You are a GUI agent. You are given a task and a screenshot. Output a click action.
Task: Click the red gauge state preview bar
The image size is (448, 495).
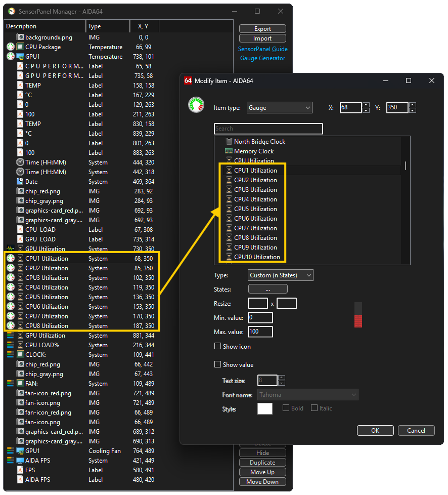click(358, 315)
